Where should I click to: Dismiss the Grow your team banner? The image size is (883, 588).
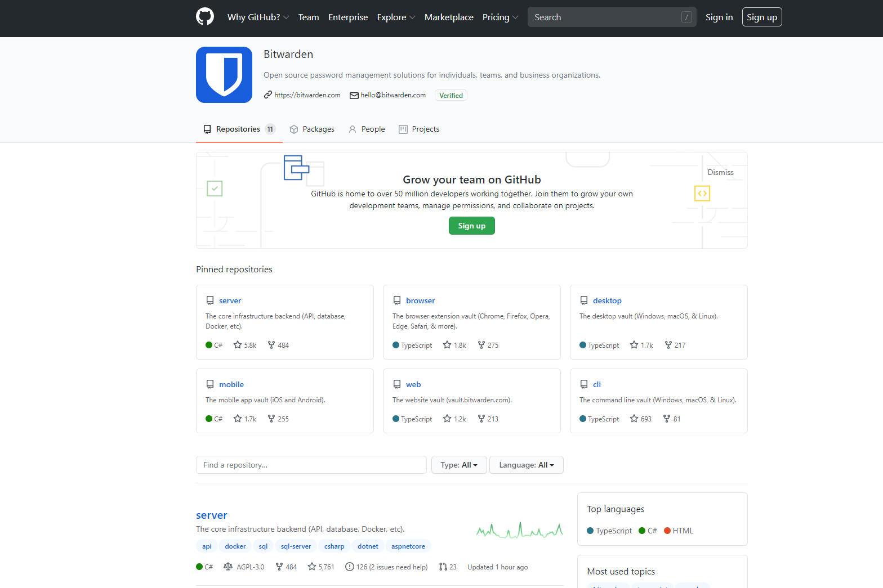coord(720,172)
